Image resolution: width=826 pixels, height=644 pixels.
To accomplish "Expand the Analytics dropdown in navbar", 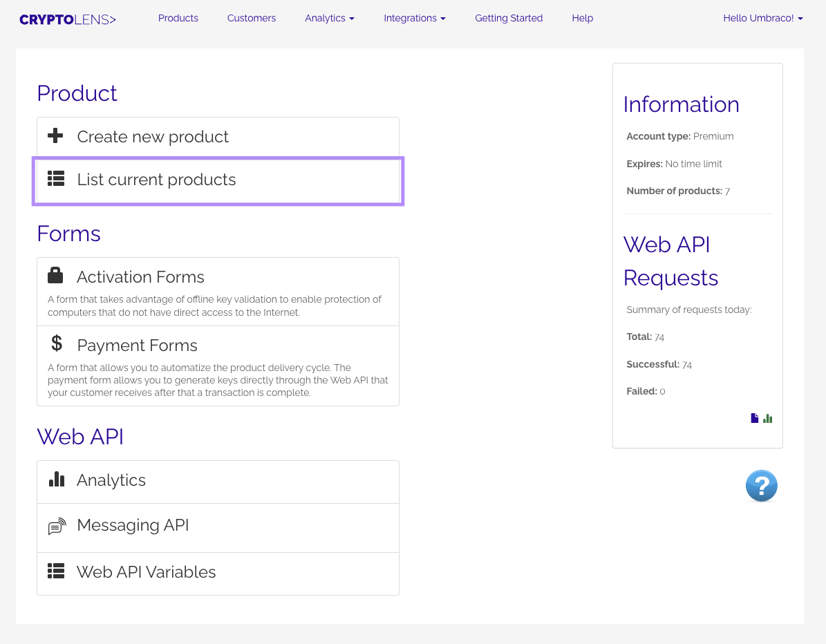I will coord(329,19).
